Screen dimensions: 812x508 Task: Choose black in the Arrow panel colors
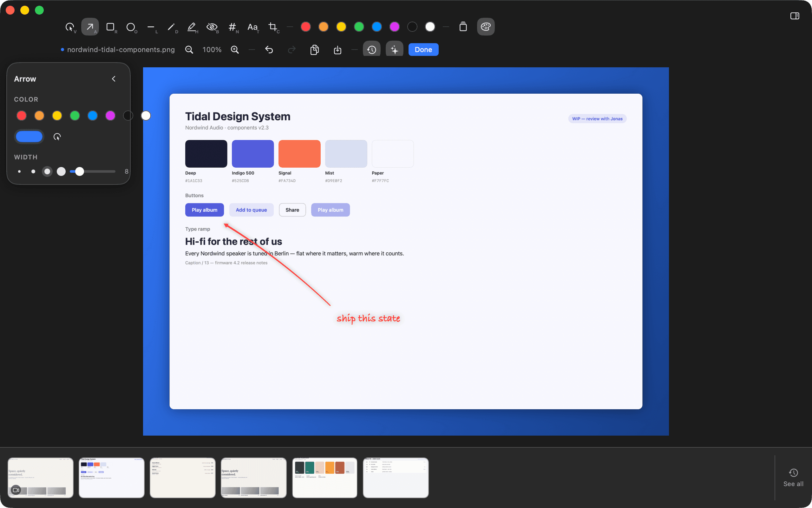point(128,116)
